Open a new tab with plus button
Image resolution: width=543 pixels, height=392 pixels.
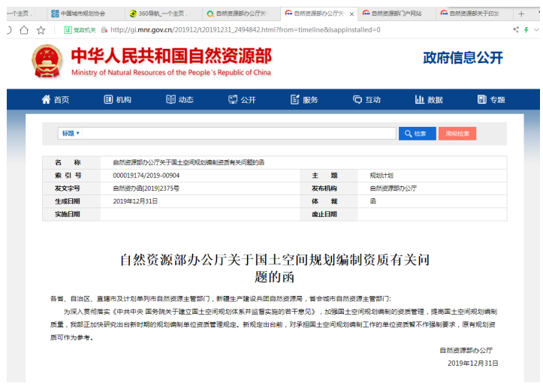point(521,14)
